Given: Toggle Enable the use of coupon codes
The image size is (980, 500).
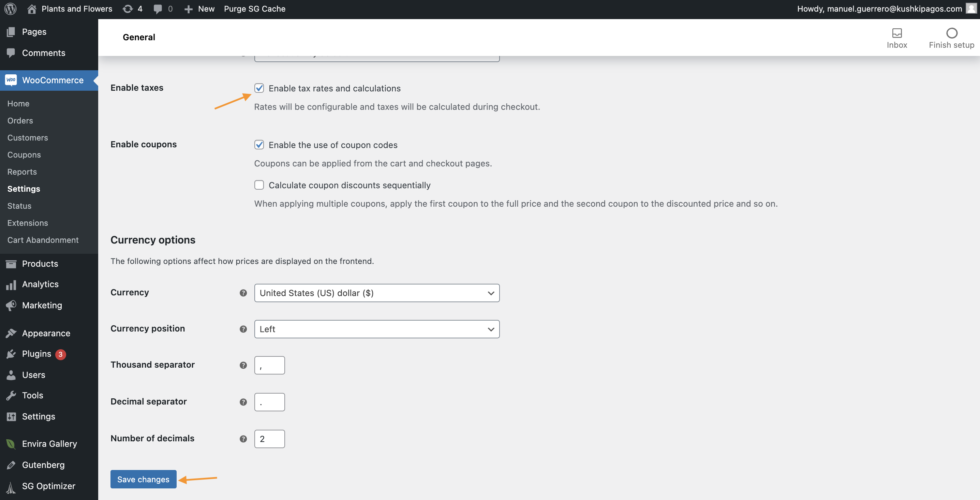Looking at the screenshot, I should click(259, 145).
